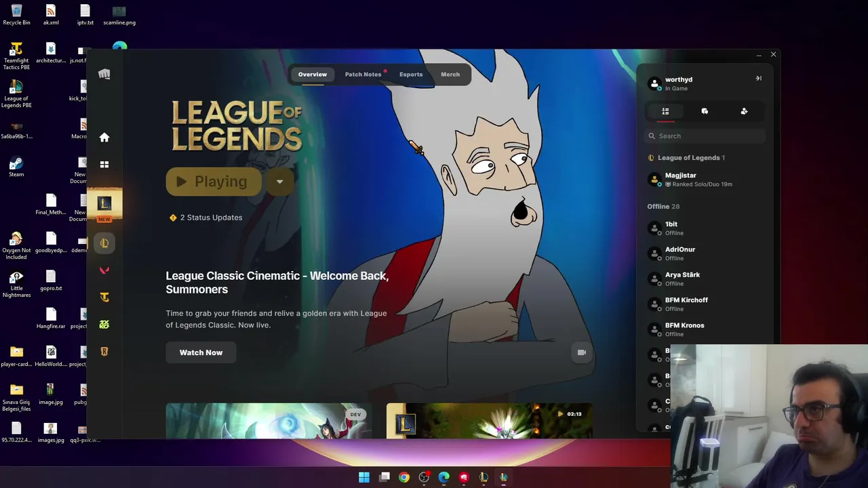Select the League of Legends sidebar icon

point(104,243)
